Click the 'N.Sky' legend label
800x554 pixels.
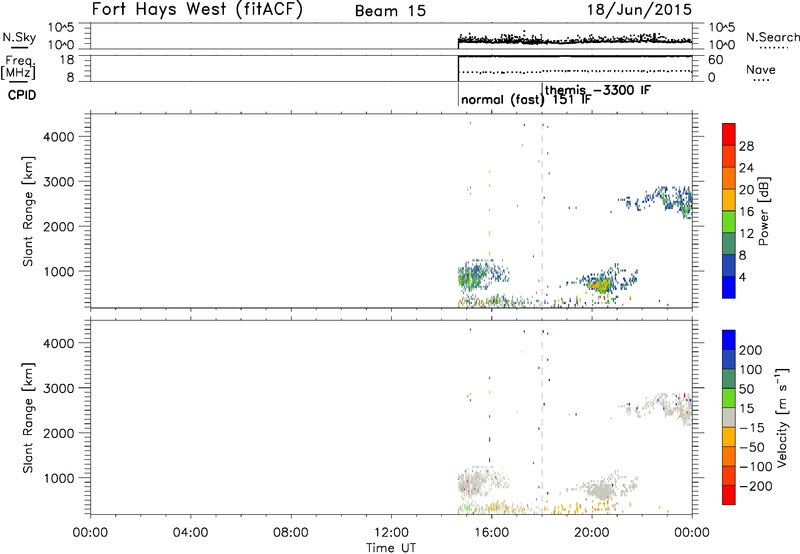(19, 37)
